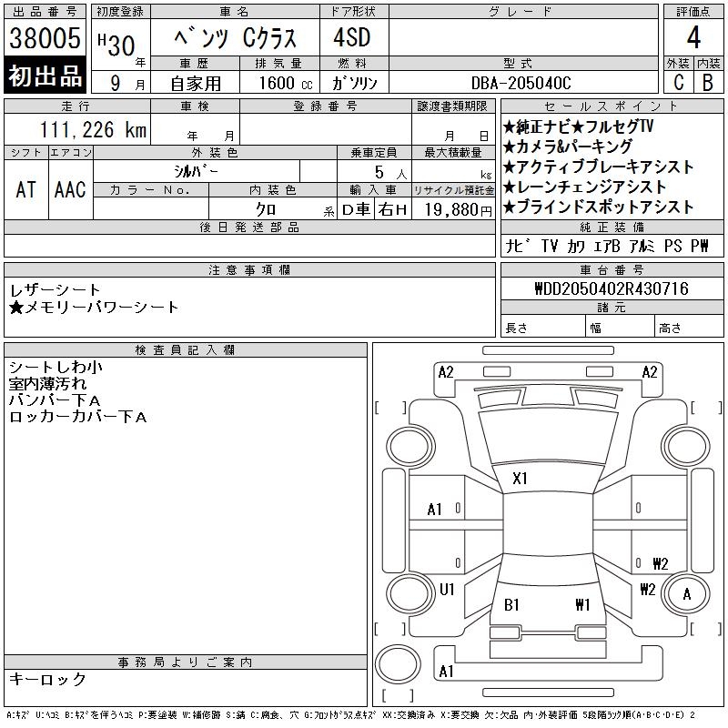This screenshot has width=728, height=728.
Task: Click the X1 mark on the windshield
Action: point(520,479)
